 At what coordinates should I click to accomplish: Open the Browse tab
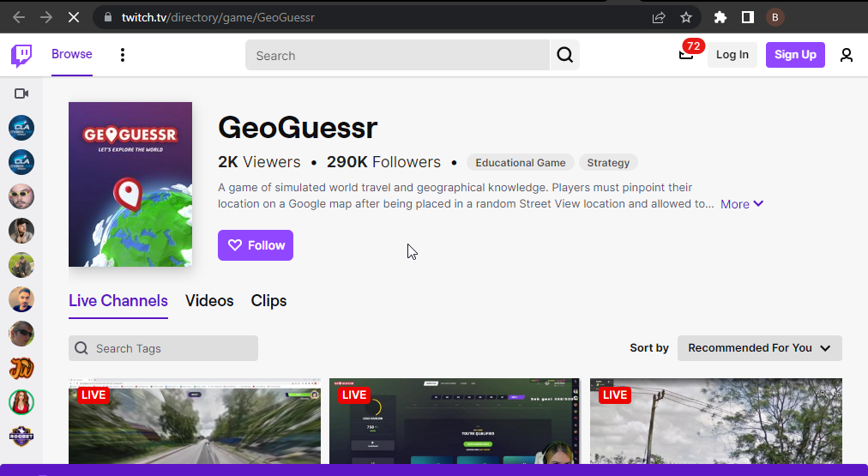72,54
